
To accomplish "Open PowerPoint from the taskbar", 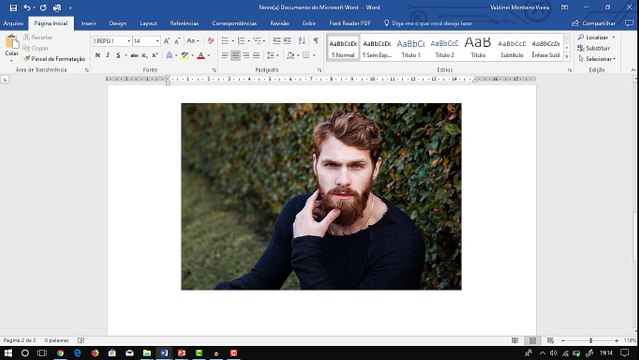I will pyautogui.click(x=181, y=353).
